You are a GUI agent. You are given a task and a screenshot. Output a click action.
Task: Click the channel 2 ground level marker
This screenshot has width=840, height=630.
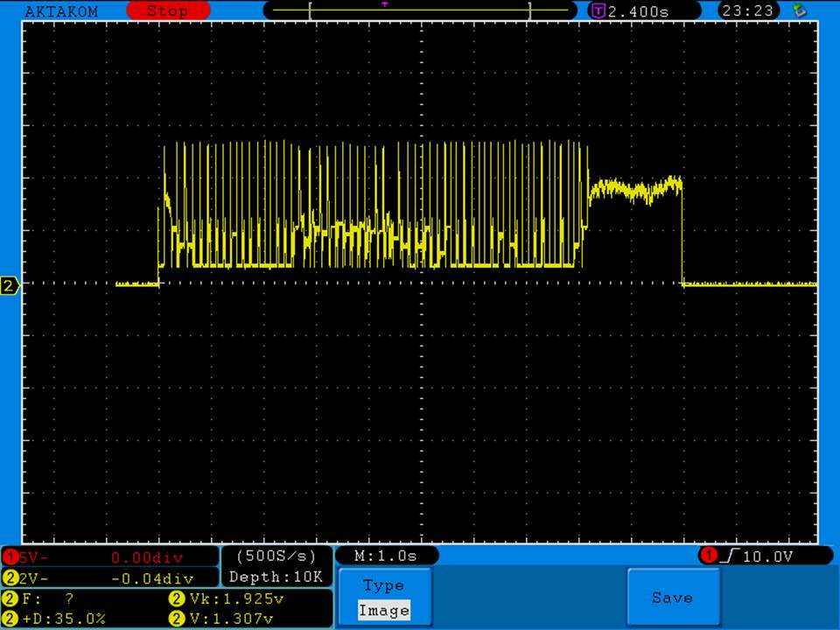click(x=10, y=286)
